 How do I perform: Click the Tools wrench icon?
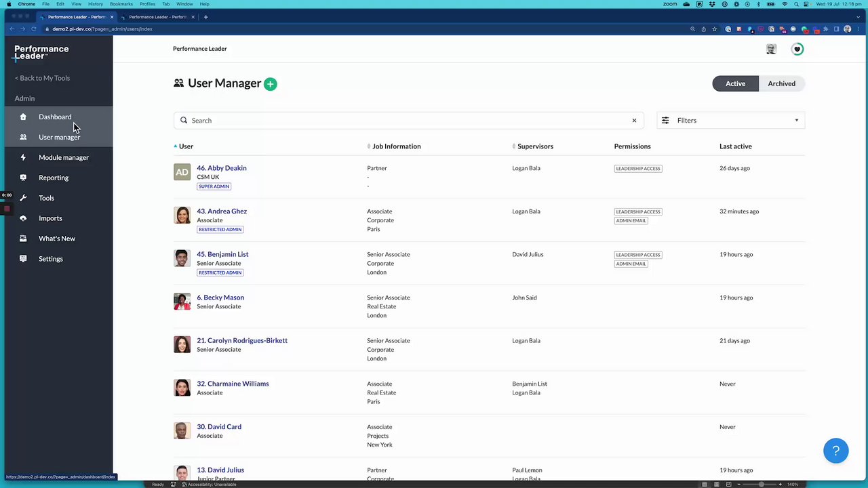click(x=23, y=198)
